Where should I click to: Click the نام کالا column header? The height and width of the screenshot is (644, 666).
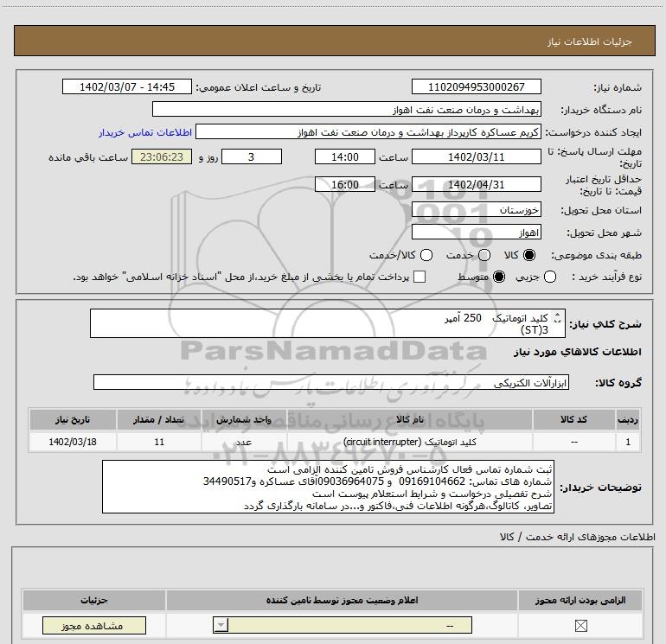pos(410,419)
